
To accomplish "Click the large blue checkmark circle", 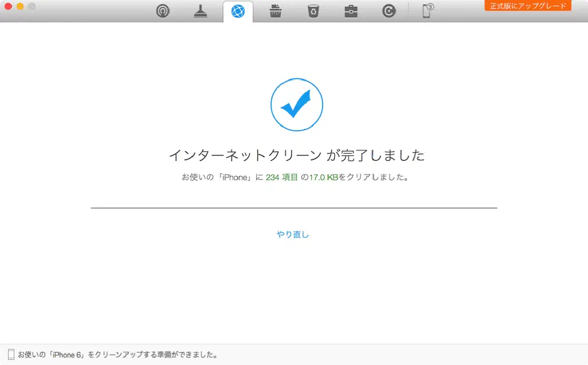I will [296, 104].
